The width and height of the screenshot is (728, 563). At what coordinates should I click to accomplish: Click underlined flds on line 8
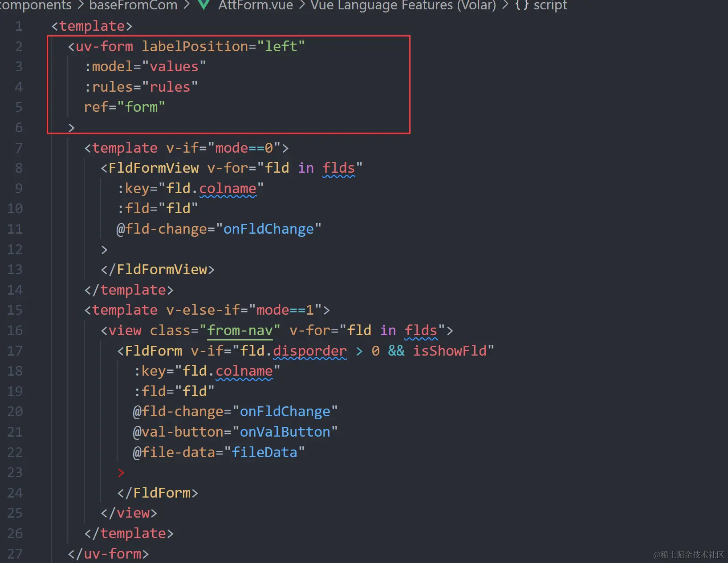pyautogui.click(x=339, y=168)
